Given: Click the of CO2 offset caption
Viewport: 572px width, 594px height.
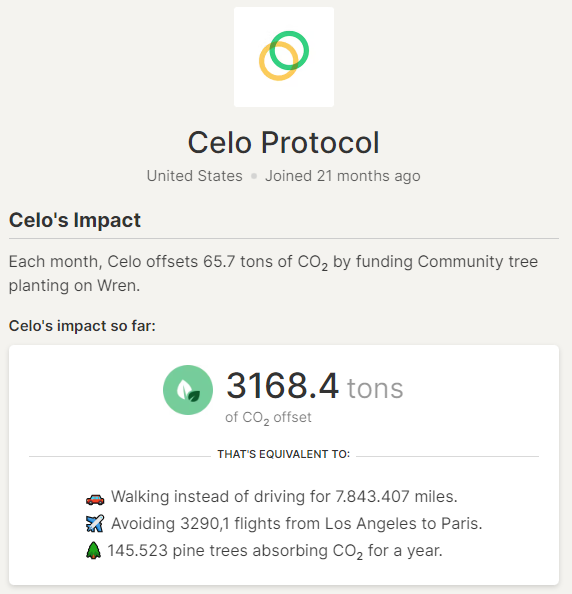Looking at the screenshot, I should click(268, 418).
